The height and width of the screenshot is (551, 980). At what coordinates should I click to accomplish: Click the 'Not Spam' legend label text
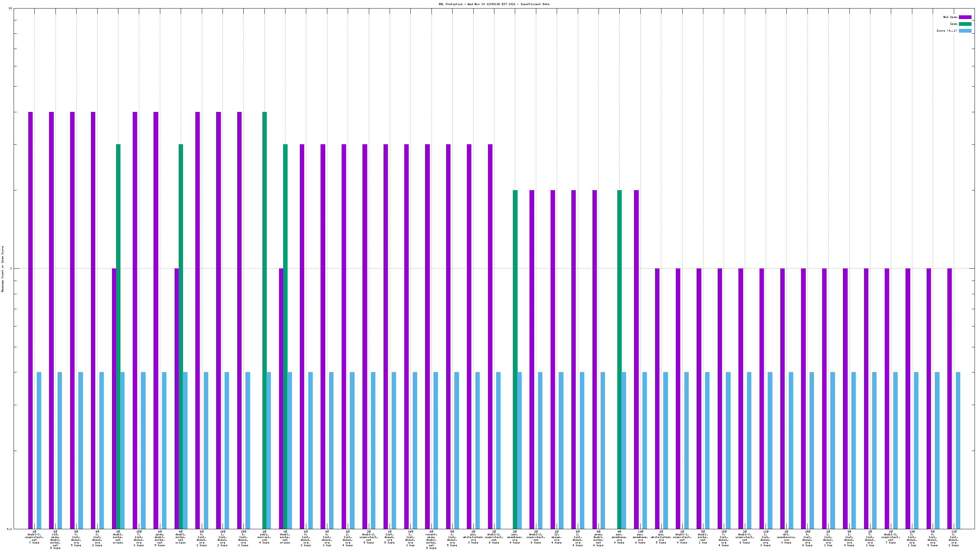pos(950,17)
